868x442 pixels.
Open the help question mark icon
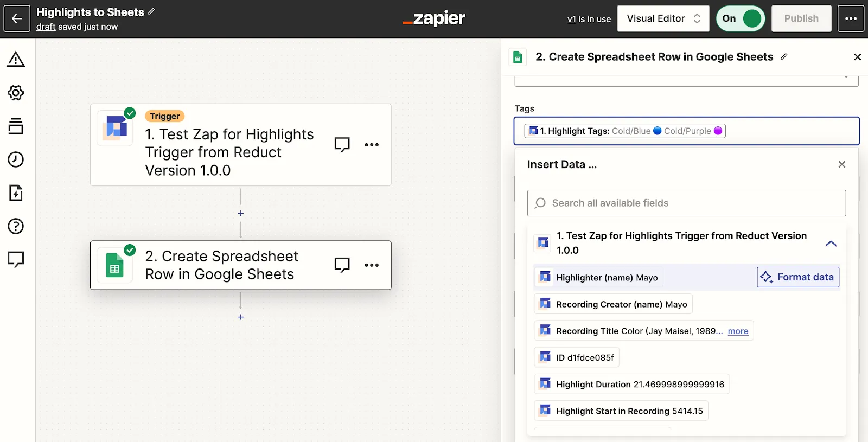[16, 226]
